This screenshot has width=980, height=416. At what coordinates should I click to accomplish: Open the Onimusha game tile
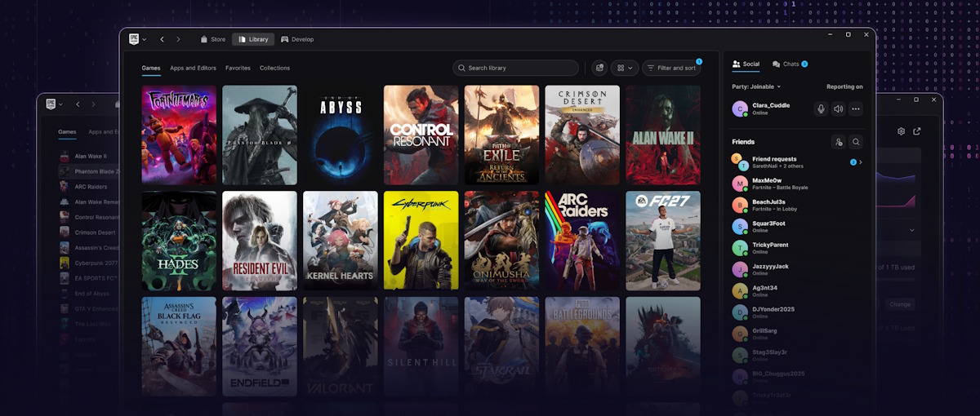[501, 241]
